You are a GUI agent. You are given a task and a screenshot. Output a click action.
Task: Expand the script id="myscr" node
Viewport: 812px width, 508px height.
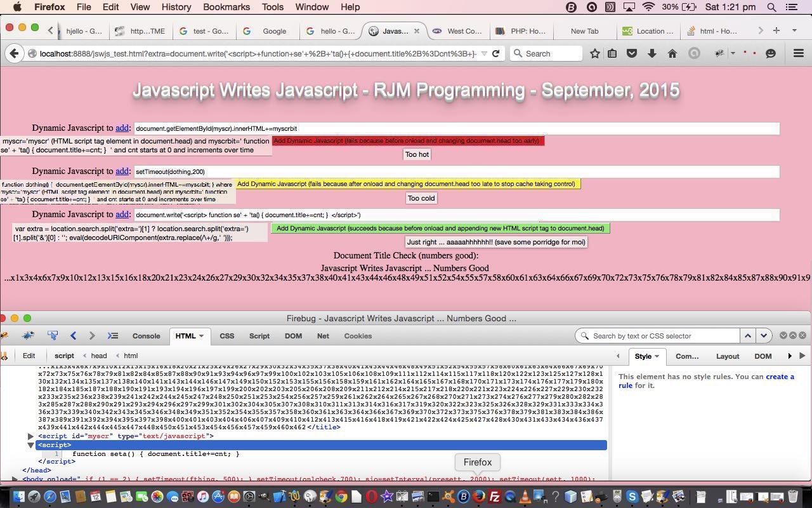[x=30, y=436]
